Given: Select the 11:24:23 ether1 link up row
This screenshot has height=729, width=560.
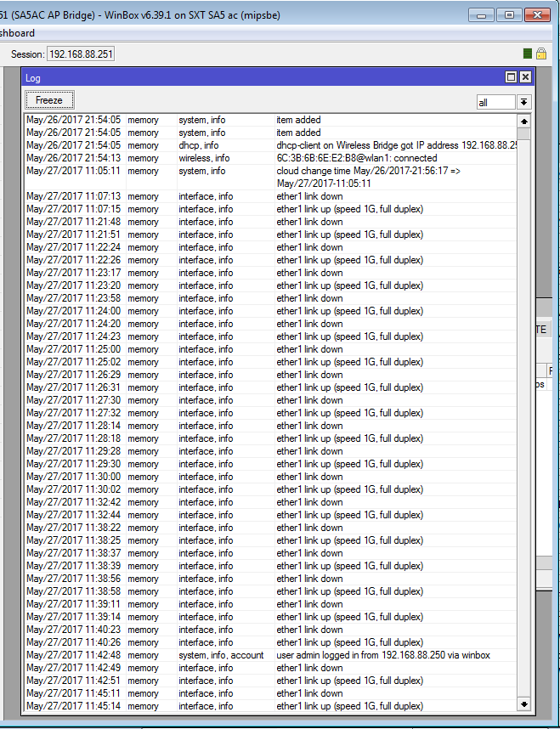Looking at the screenshot, I should click(271, 336).
